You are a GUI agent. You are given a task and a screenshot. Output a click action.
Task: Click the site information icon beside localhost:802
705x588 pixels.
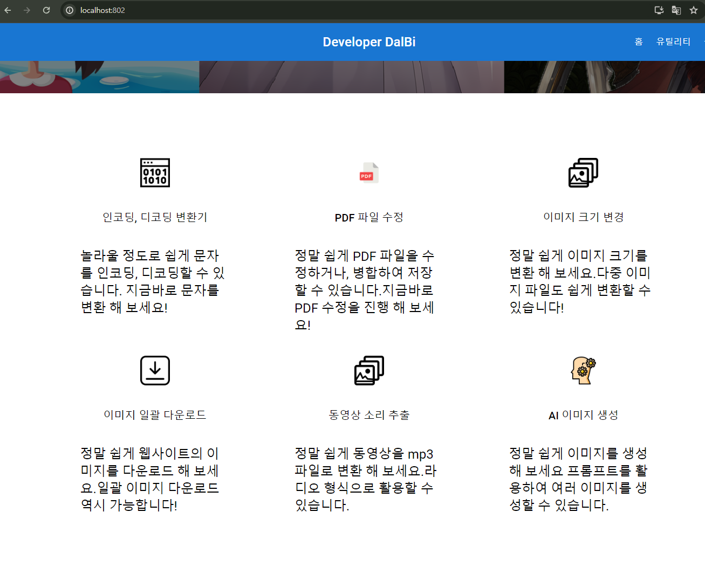[70, 10]
